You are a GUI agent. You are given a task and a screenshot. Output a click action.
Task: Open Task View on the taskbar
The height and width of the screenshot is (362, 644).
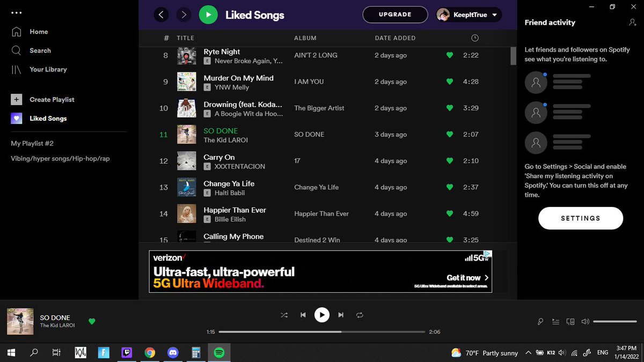click(x=56, y=352)
